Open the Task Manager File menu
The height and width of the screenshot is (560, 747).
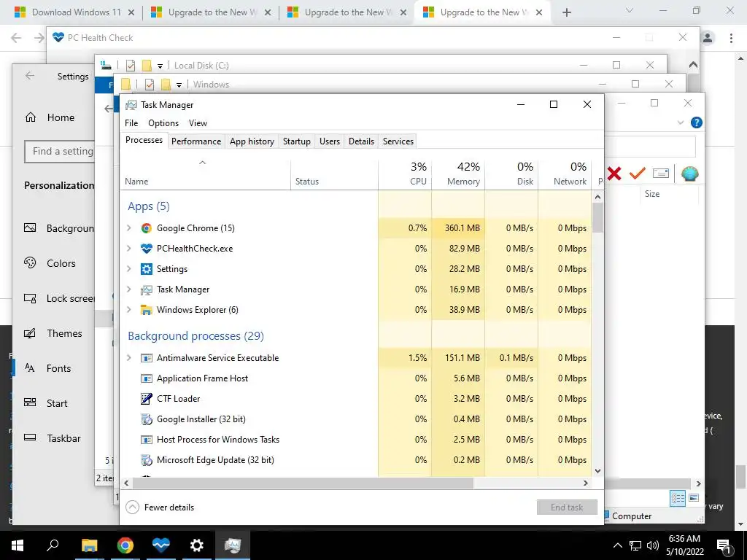click(131, 122)
